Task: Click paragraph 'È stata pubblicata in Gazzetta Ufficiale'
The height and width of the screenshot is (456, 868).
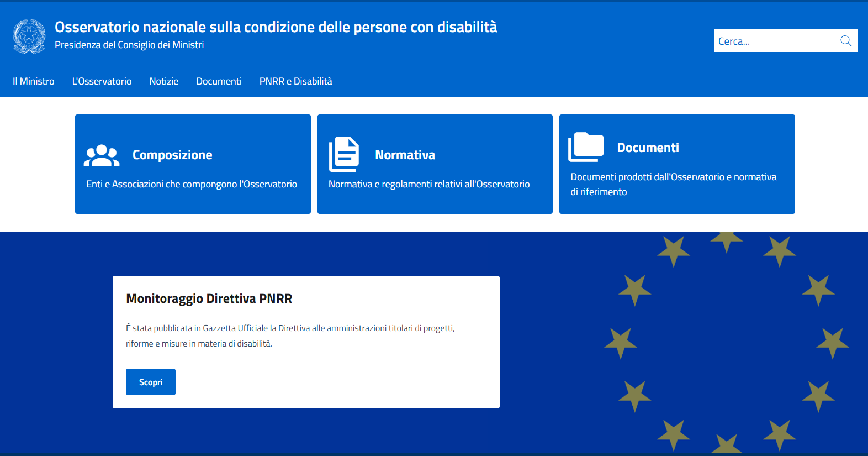Action: tap(290, 336)
